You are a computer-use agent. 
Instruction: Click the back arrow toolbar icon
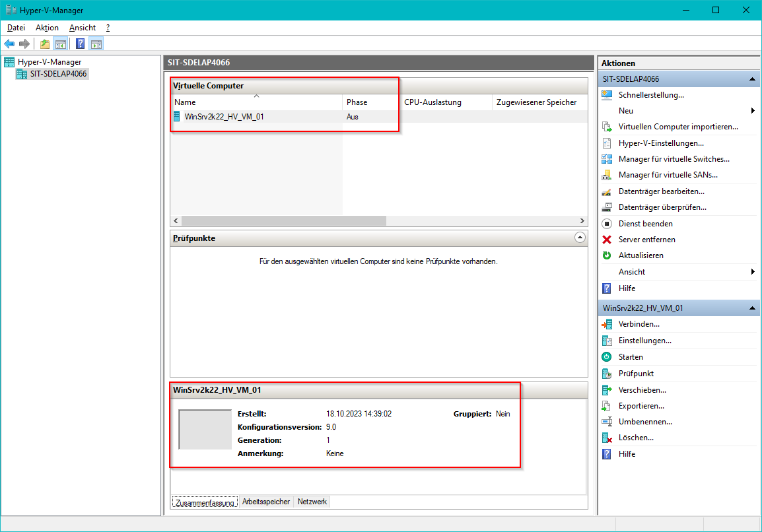point(9,44)
